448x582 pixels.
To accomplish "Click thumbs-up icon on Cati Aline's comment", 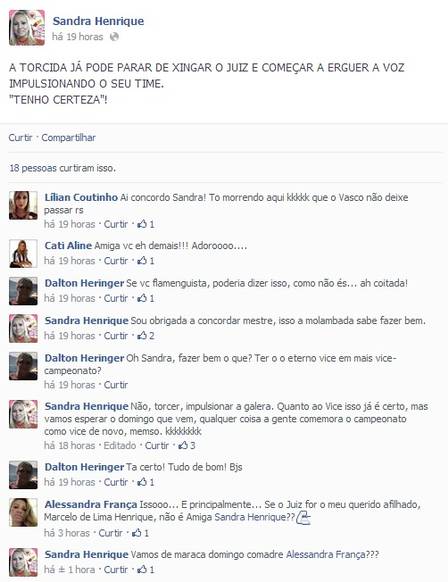I will 142,261.
